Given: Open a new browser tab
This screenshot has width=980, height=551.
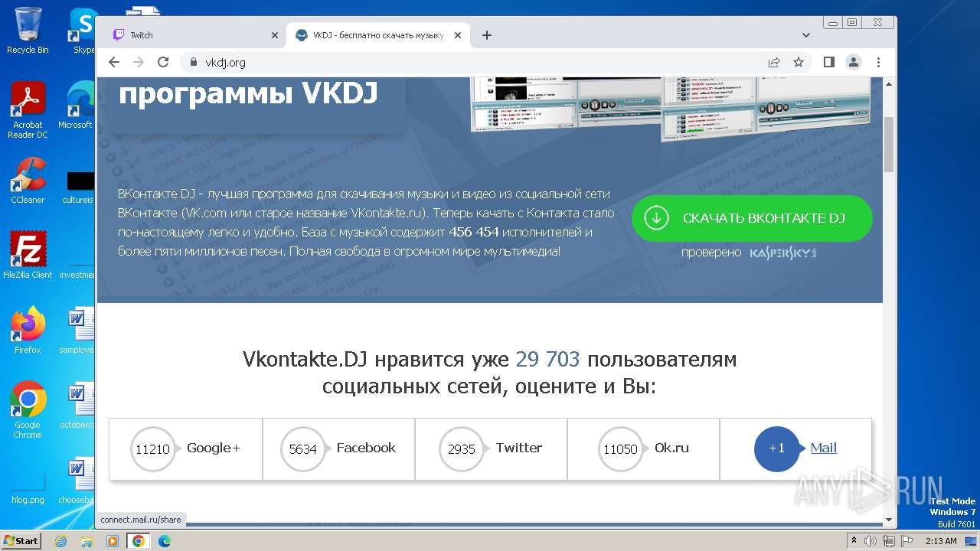Looking at the screenshot, I should tap(486, 35).
